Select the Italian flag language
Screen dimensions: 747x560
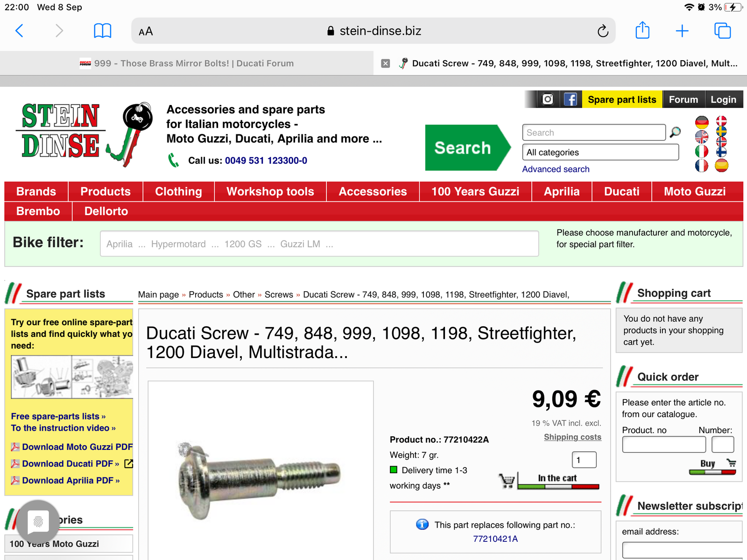702,151
